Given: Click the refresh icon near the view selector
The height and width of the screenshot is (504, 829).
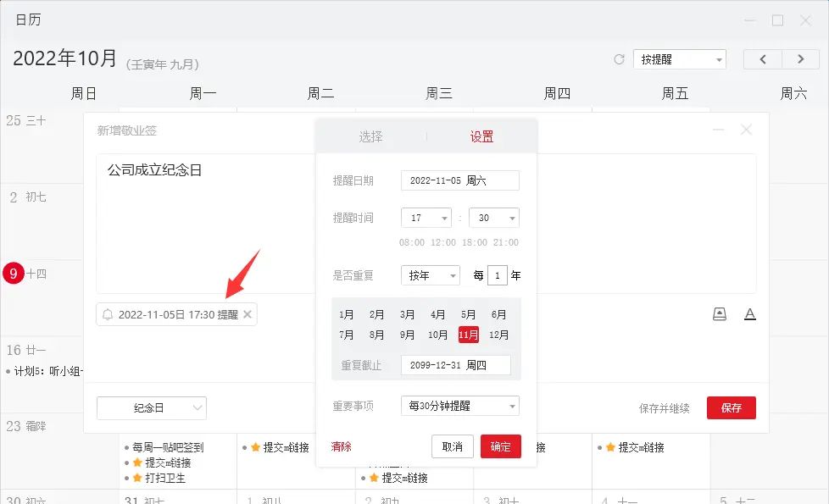Looking at the screenshot, I should pos(617,58).
